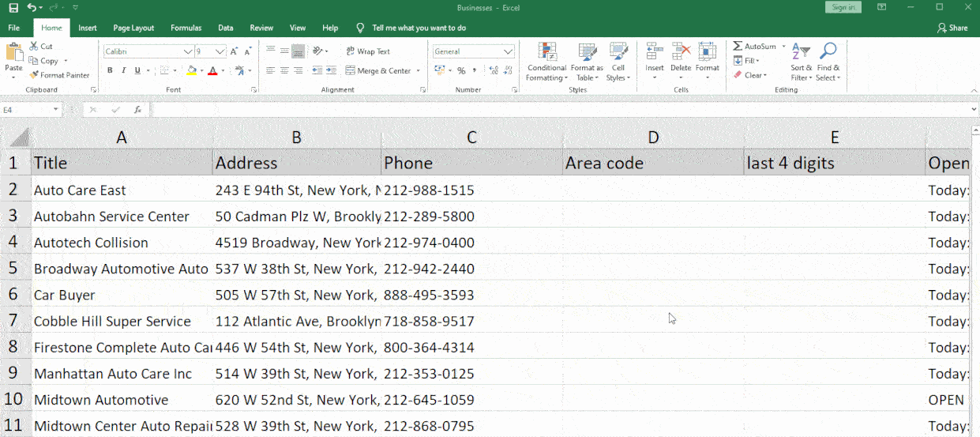Click the Select All corner triangle

[x=19, y=138]
